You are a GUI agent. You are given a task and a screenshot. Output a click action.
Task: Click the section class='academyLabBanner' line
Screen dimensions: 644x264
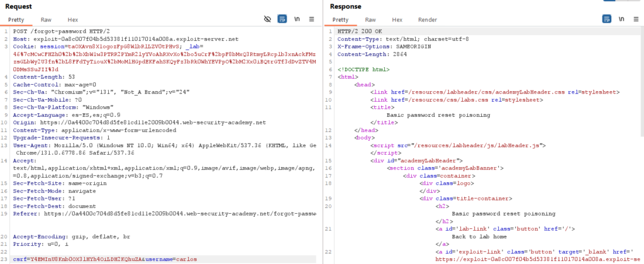coord(445,168)
